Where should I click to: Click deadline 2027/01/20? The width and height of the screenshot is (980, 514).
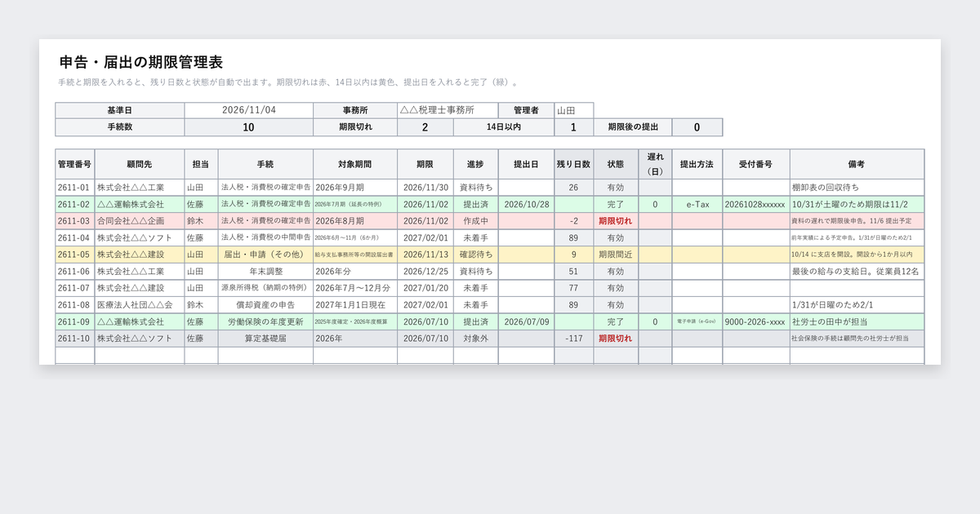click(425, 288)
